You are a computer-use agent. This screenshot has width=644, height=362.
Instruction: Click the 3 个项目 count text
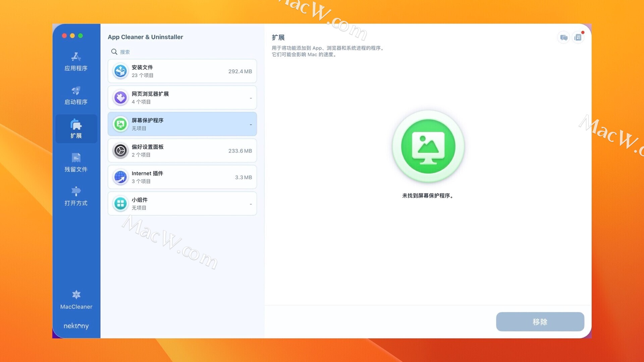click(x=141, y=181)
